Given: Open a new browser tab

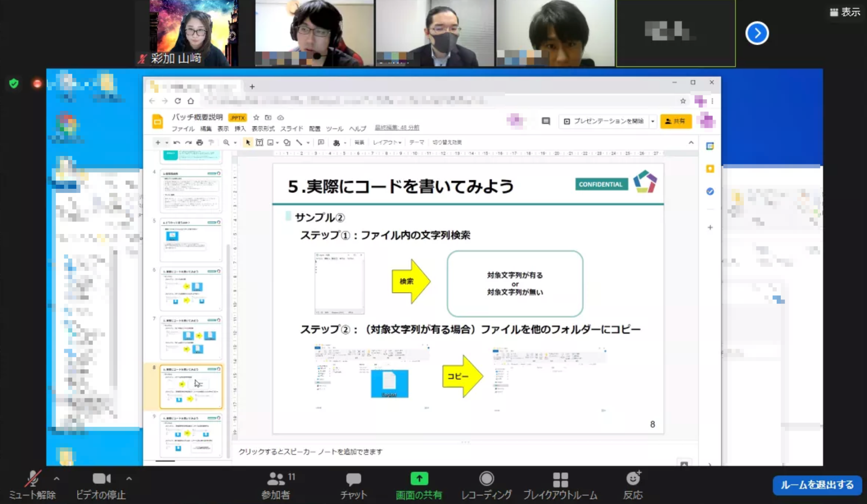Looking at the screenshot, I should 252,86.
